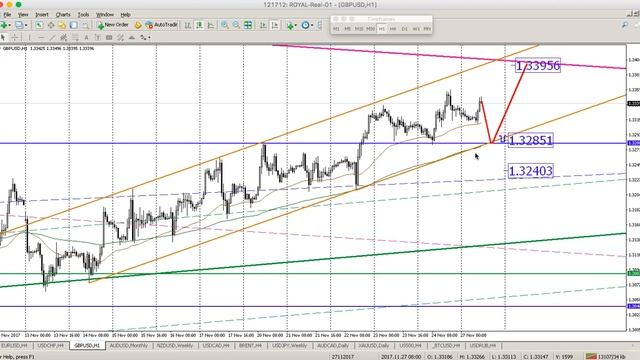Open the Help menu
The width and height of the screenshot is (640, 360).
pos(125,15)
